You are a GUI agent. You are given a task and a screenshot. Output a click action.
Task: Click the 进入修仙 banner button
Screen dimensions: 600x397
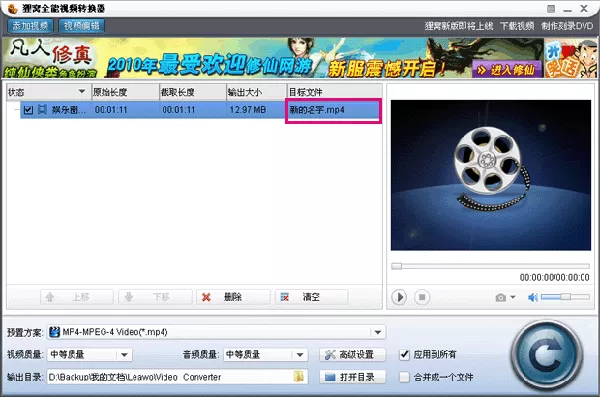(x=507, y=70)
